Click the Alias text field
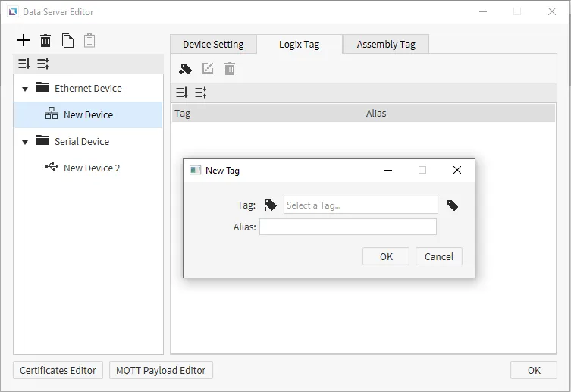Viewport: 571px width, 392px height. [x=347, y=227]
